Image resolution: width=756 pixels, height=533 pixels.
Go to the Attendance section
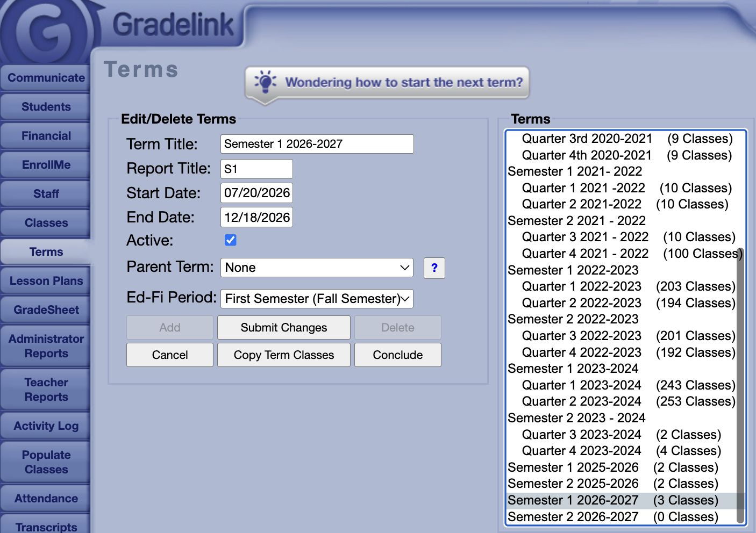[x=46, y=499]
